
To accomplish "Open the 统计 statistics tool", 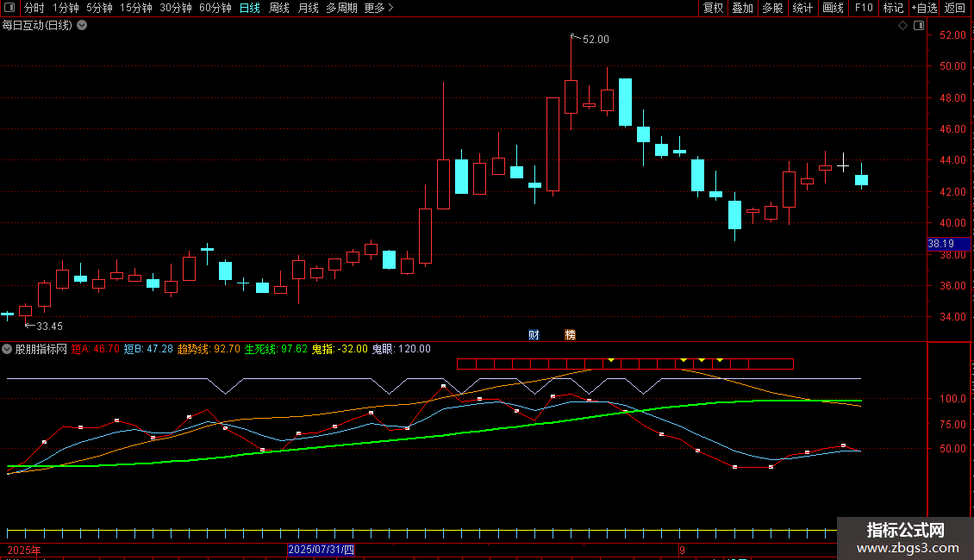I will [x=802, y=8].
